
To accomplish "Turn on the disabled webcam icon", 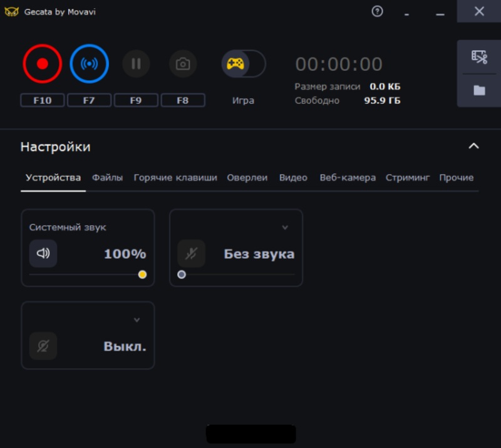I will point(43,346).
